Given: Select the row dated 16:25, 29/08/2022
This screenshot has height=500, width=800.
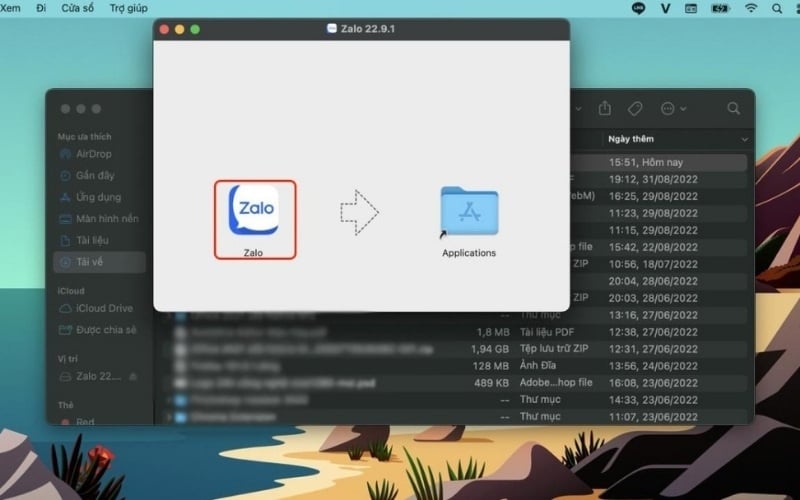Looking at the screenshot, I should pos(658,196).
